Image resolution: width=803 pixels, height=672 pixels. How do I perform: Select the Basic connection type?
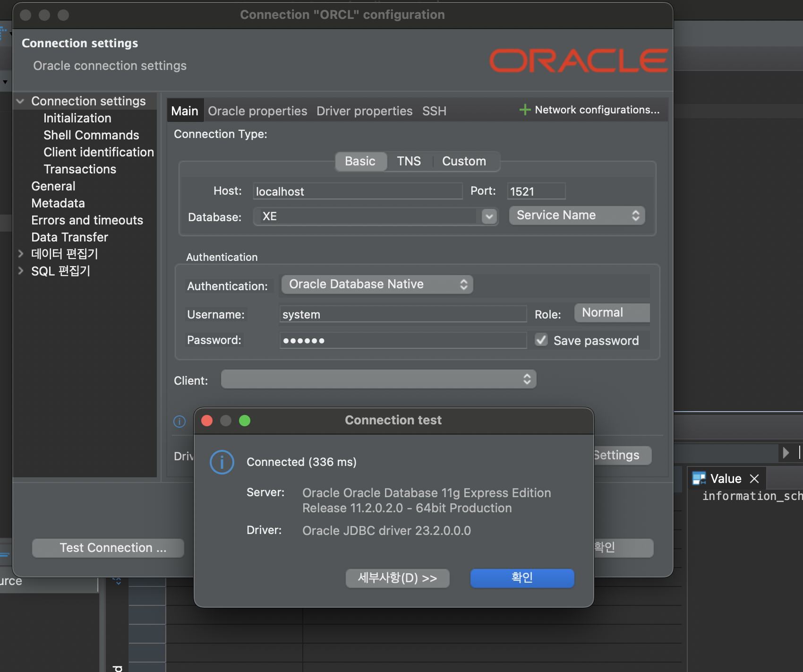pos(360,161)
